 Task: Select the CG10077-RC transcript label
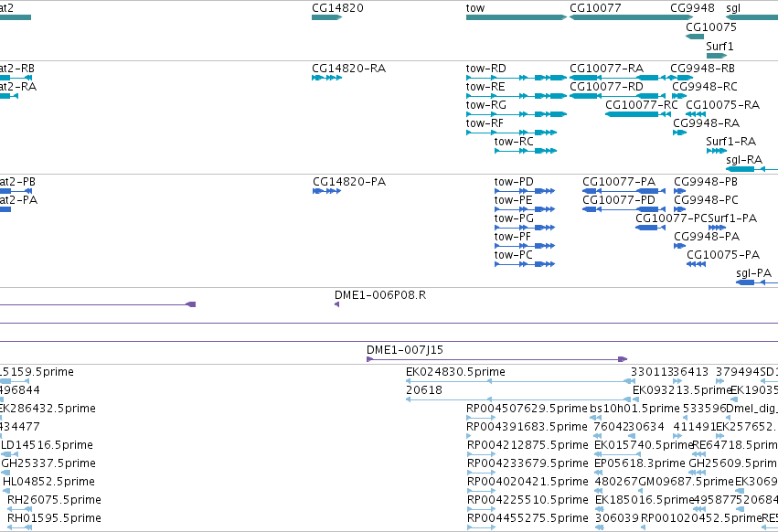point(642,105)
